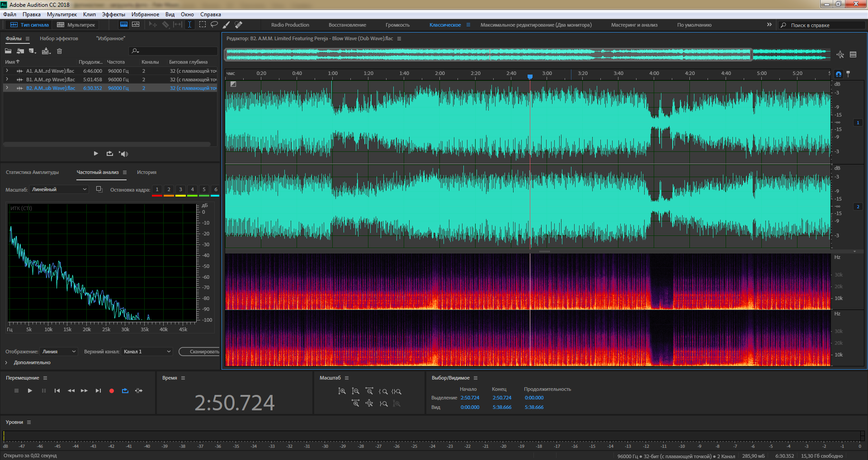
Task: Open file folder icon in Files panel
Action: click(x=8, y=51)
